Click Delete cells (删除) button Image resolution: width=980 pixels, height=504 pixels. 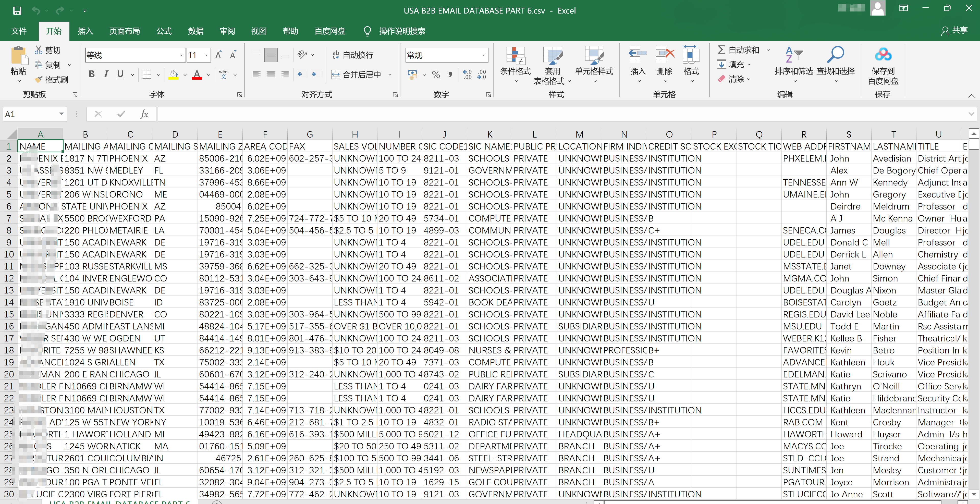[x=665, y=65]
